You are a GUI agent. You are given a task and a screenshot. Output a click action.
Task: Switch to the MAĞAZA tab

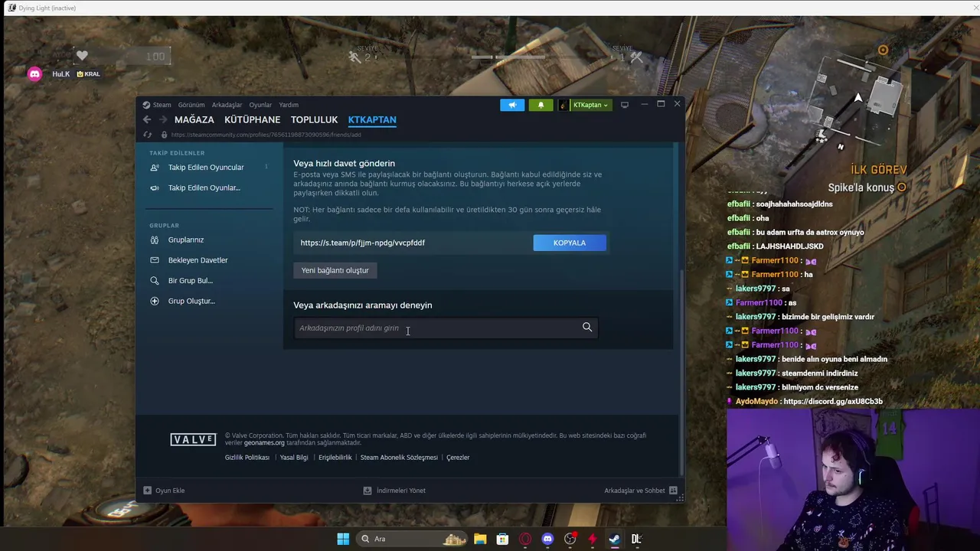pyautogui.click(x=194, y=119)
